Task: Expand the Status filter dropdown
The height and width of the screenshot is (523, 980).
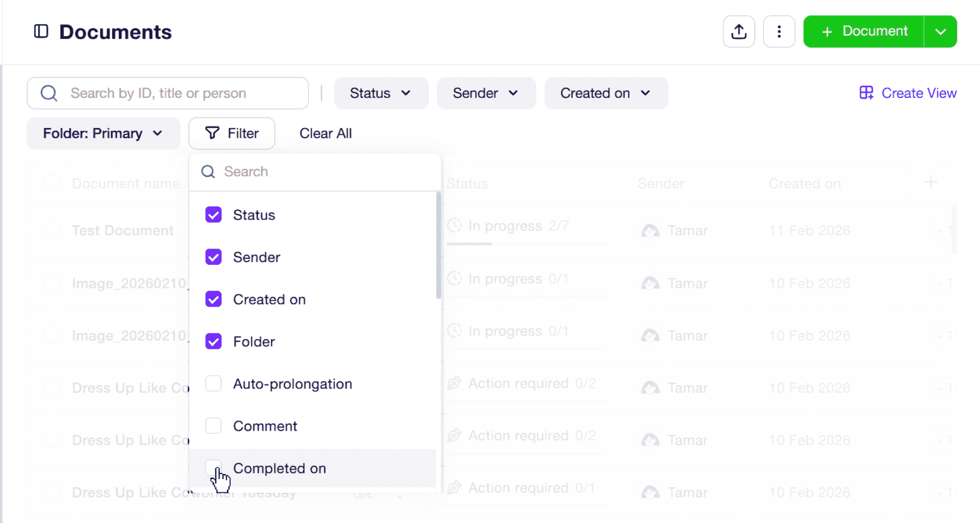Action: point(381,93)
